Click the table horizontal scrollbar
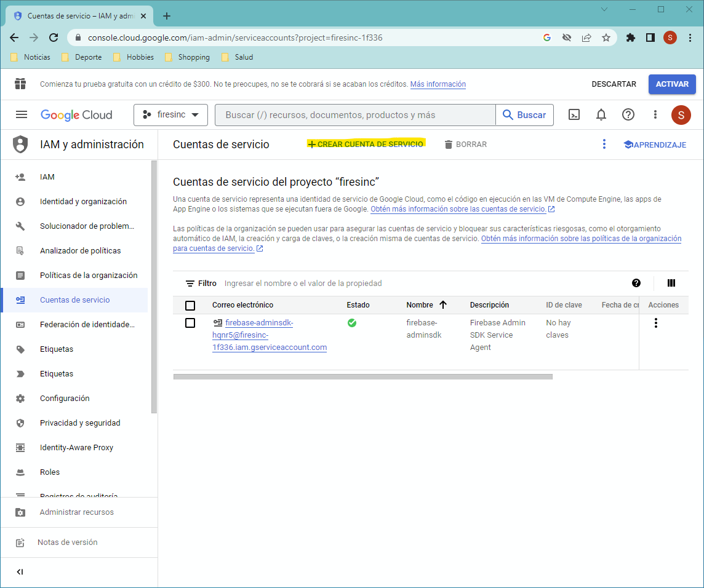704x588 pixels. 363,376
